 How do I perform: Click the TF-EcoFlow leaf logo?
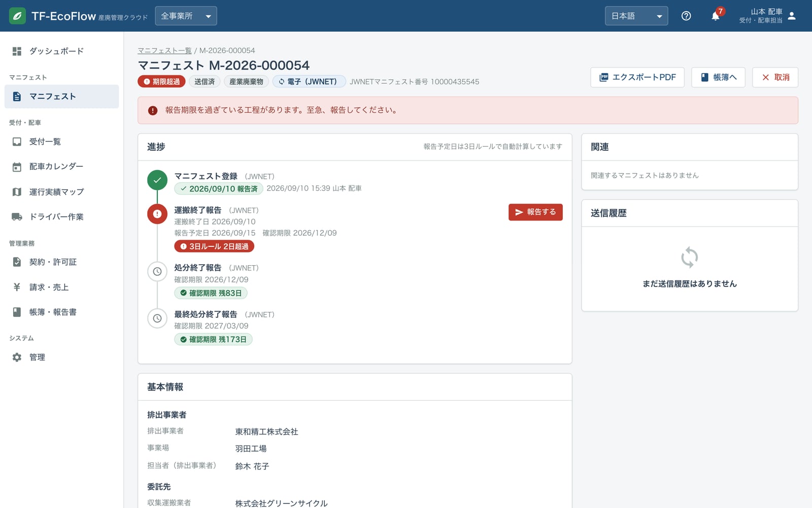point(17,16)
